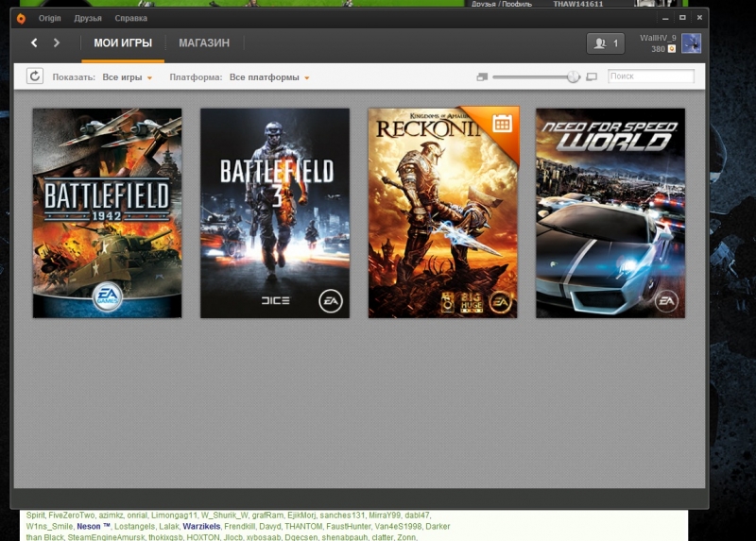Adjust the tile size slider handle
Screen dimensions: 756x541
point(574,76)
